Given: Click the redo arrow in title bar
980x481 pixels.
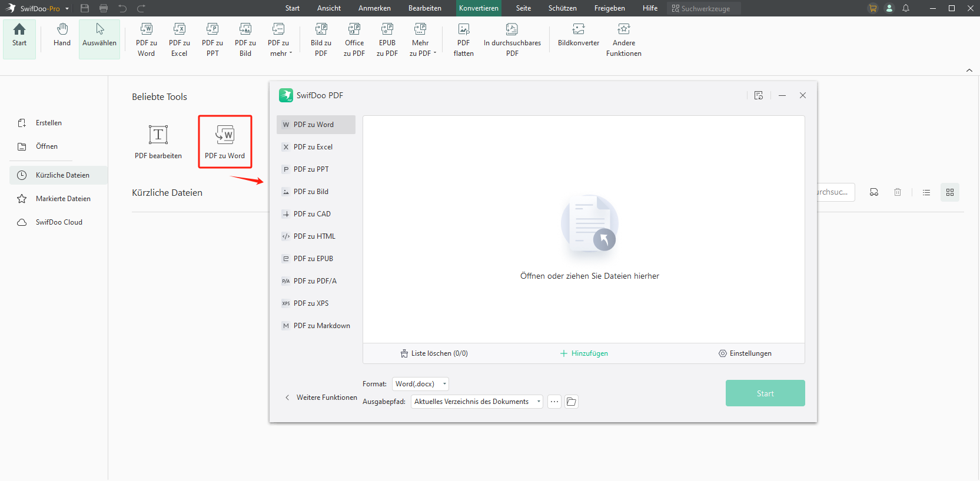Looking at the screenshot, I should click(141, 8).
